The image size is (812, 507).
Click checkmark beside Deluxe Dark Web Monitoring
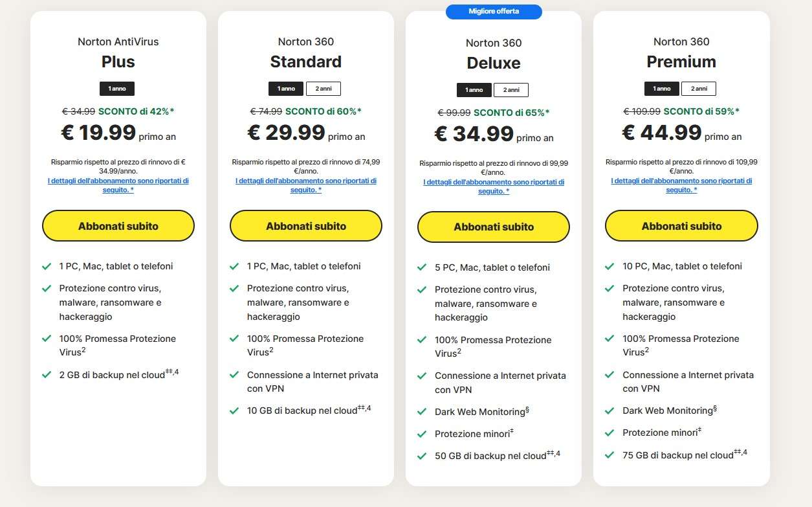pyautogui.click(x=422, y=412)
